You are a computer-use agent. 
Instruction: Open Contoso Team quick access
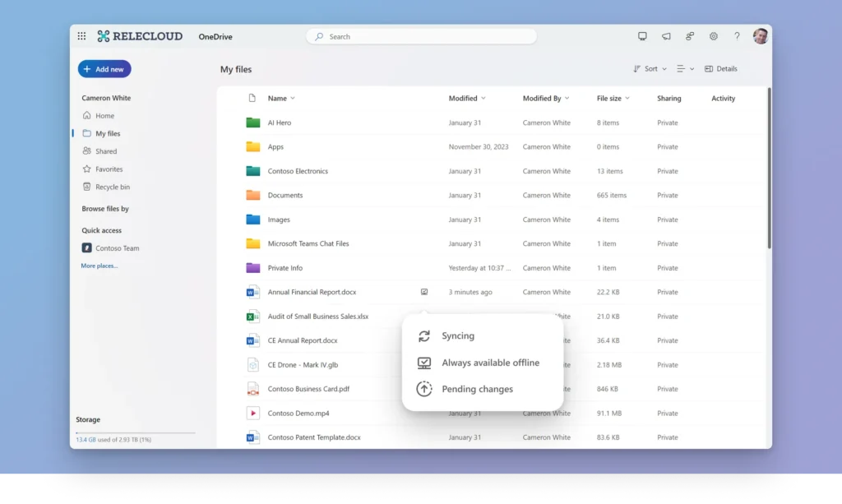tap(117, 248)
